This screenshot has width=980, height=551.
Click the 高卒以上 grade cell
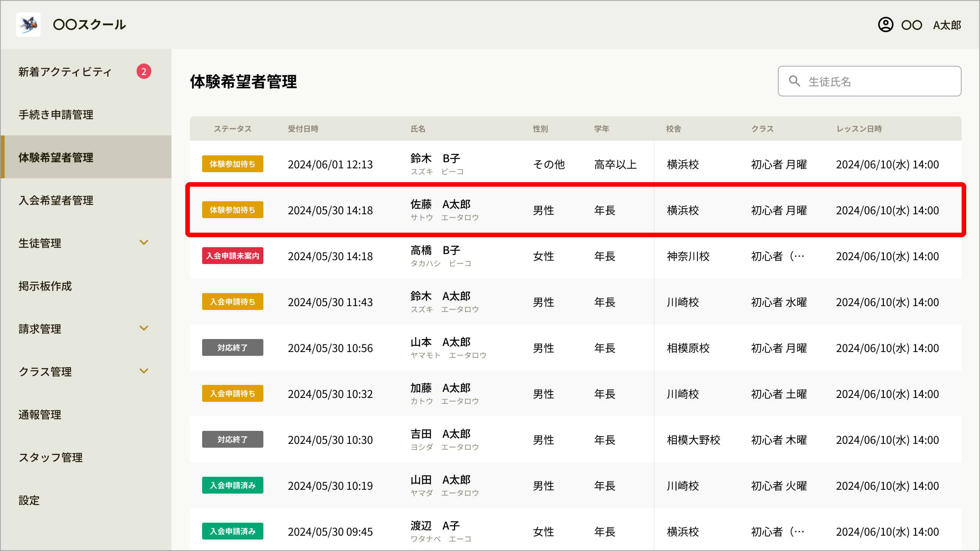click(x=616, y=164)
